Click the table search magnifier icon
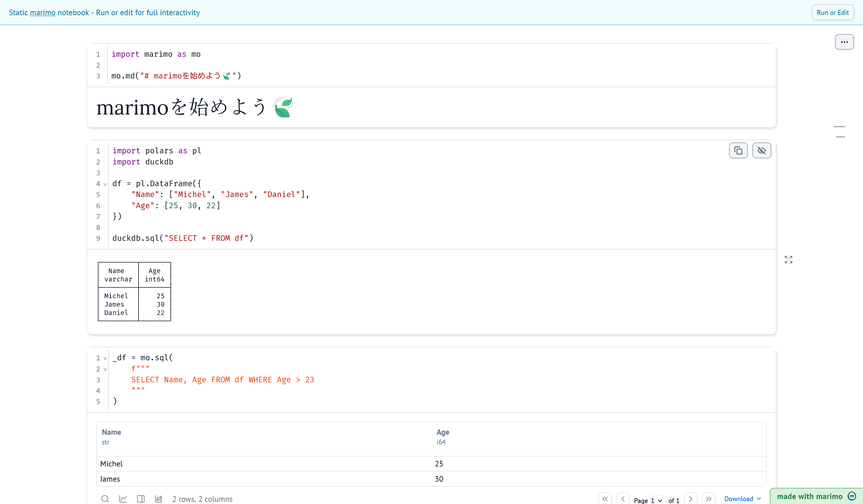 pos(105,498)
